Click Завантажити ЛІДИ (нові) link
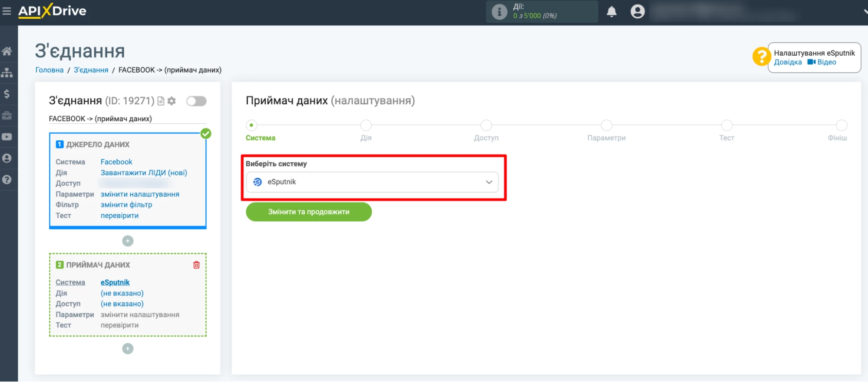 (144, 173)
